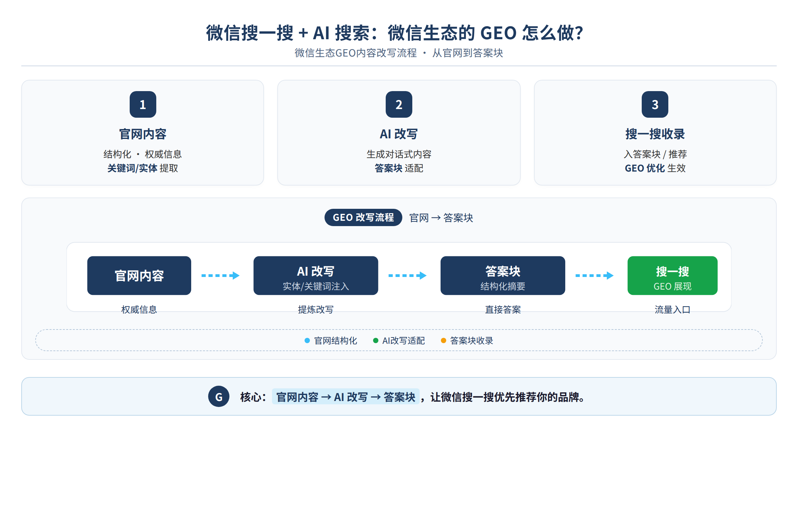Click the dashed arrow after the dark 官网内容 box
This screenshot has height=532, width=798.
click(220, 276)
